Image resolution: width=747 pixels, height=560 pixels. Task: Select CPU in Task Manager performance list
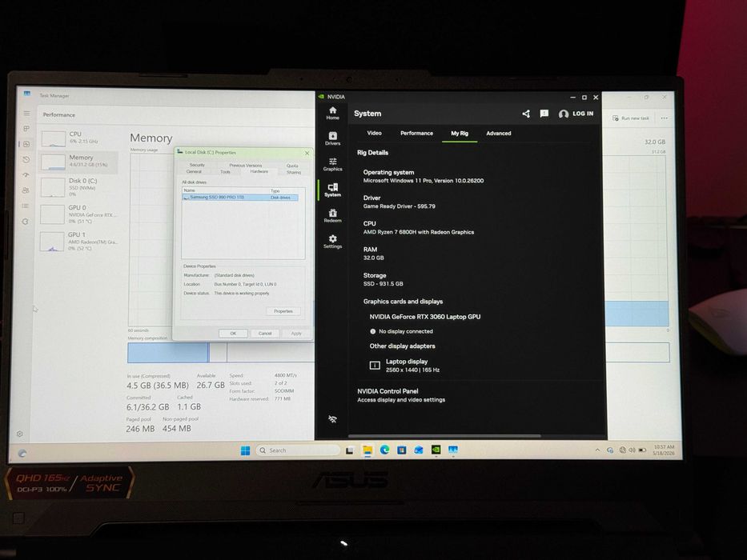78,138
